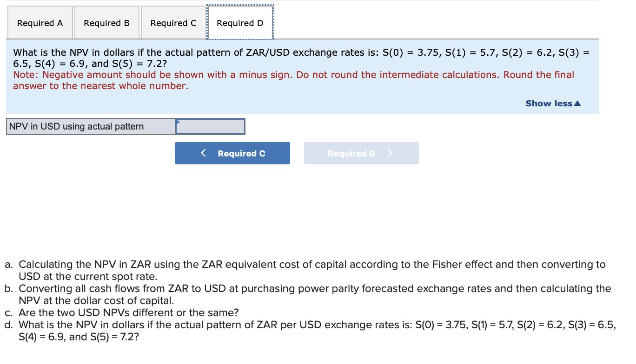
Task: Switch to the Required A tab
Action: click(40, 22)
